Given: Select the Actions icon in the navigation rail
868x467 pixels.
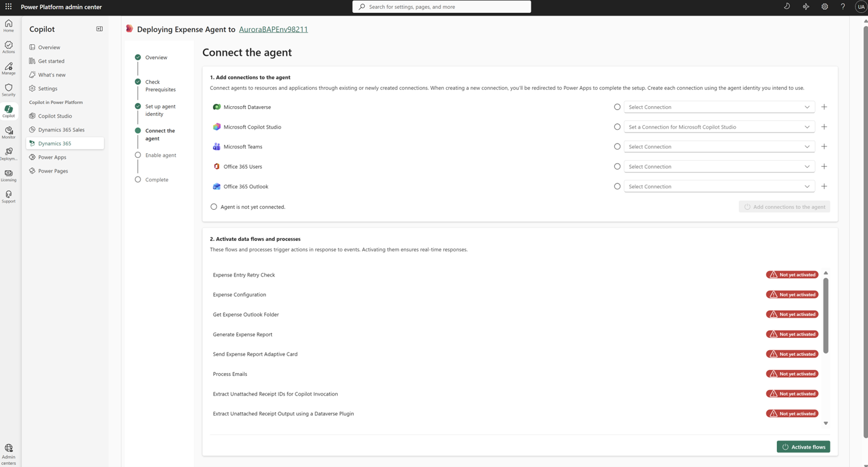Looking at the screenshot, I should click(x=8, y=46).
